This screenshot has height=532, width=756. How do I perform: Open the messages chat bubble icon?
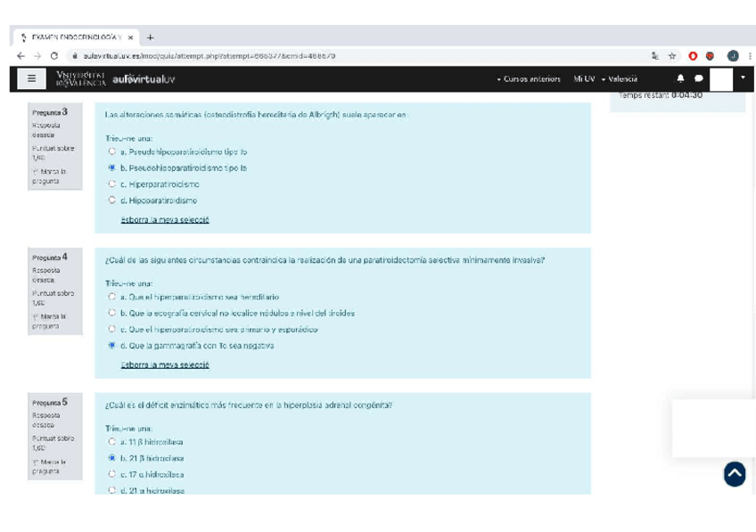tap(699, 78)
